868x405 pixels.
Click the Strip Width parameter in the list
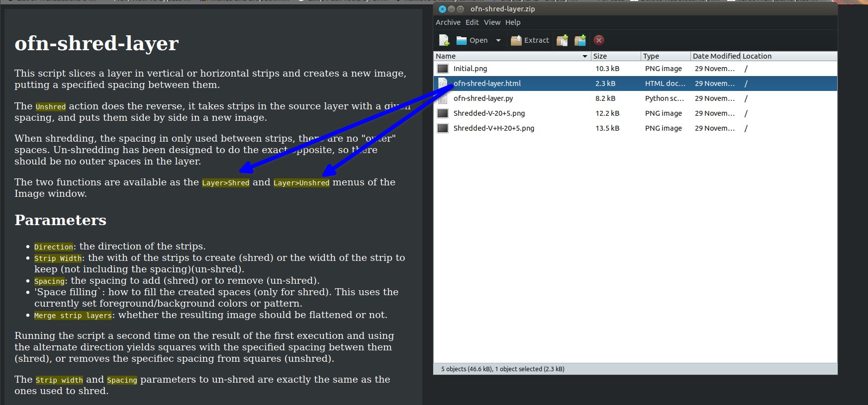tap(58, 258)
